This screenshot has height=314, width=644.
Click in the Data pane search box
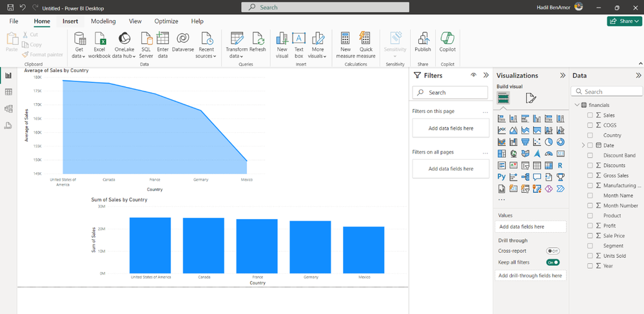pos(607,92)
